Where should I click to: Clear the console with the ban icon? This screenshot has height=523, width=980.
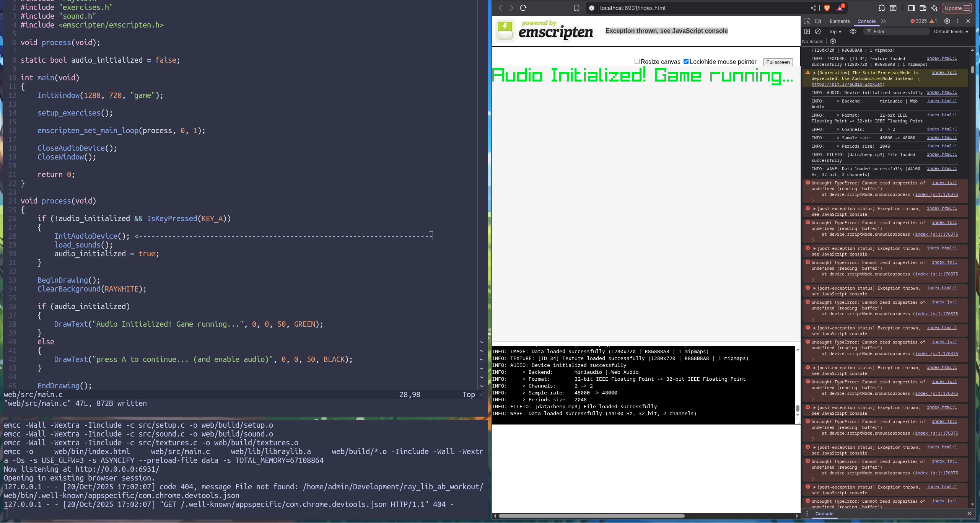pos(818,31)
